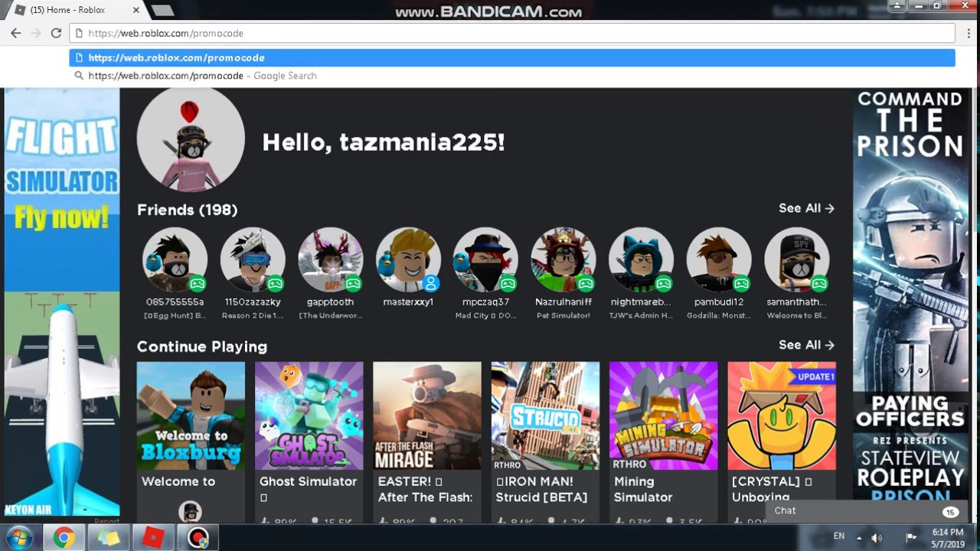Close the Home - Roblox tab
This screenshot has width=980, height=551.
click(136, 10)
